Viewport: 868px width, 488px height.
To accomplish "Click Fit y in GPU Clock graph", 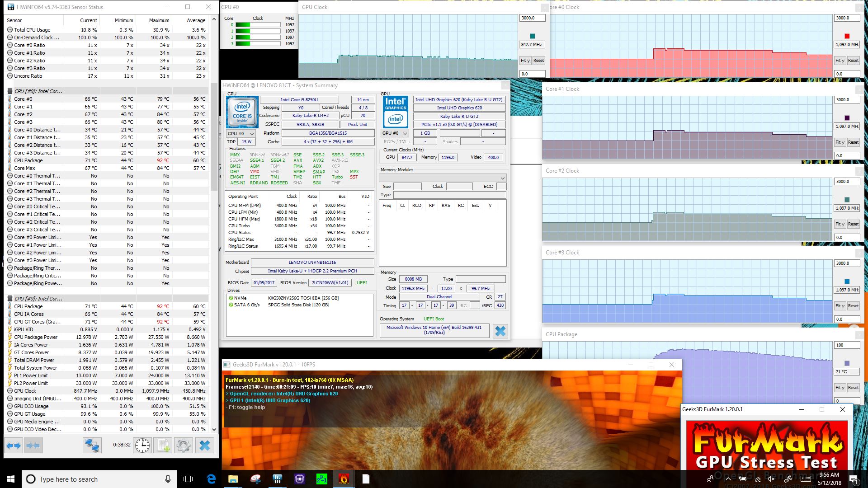I will 525,61.
